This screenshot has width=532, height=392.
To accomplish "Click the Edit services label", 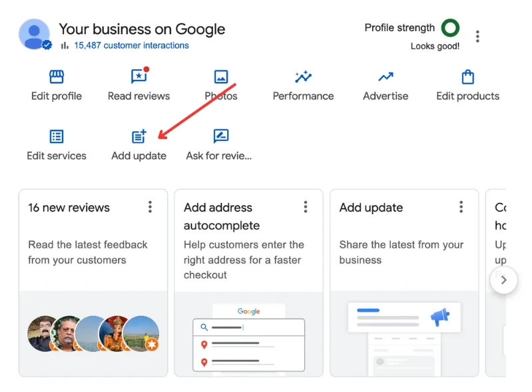I will point(57,156).
